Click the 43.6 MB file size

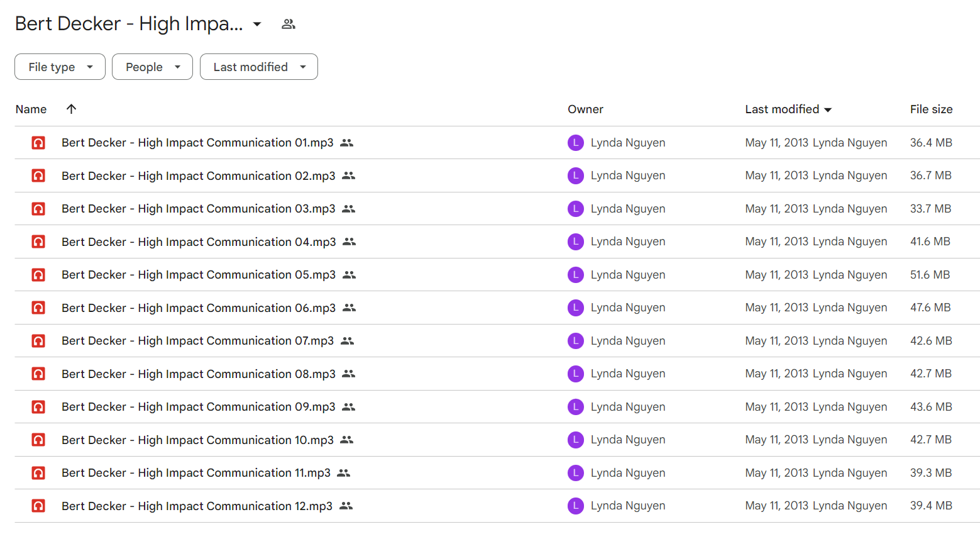tap(931, 407)
